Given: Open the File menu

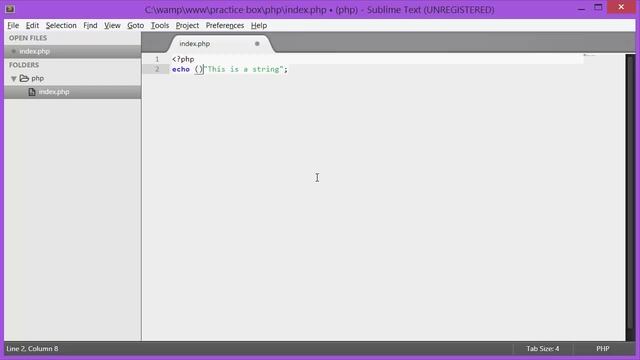Looking at the screenshot, I should (13, 25).
